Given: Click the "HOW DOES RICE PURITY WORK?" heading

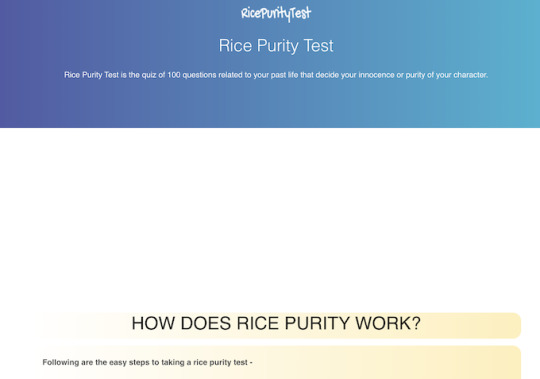Looking at the screenshot, I should click(276, 324).
